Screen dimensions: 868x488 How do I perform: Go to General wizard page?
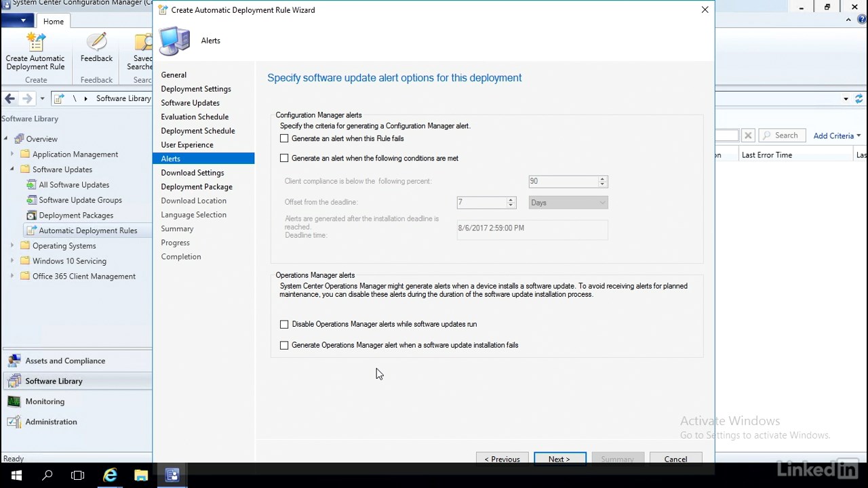(174, 75)
